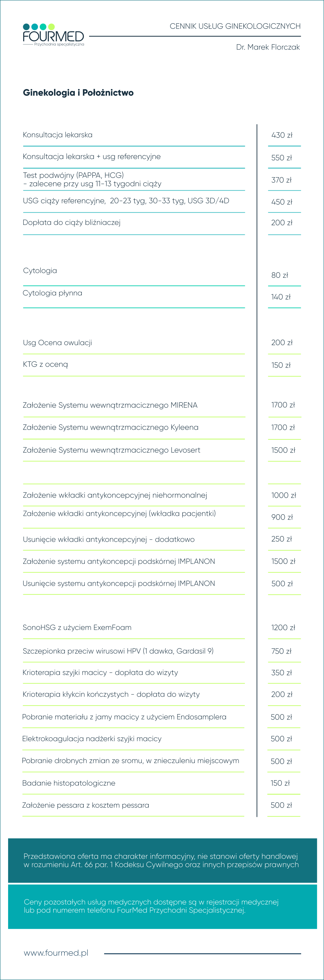324x980 pixels.
Task: Click the turquoise remaining-prices info banner
Action: [162, 906]
